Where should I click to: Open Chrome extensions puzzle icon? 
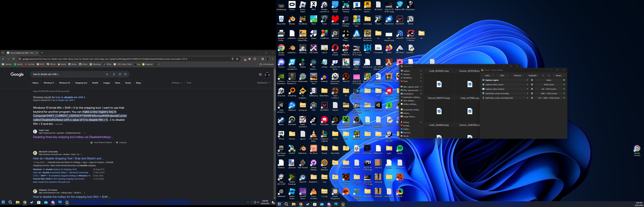(255, 59)
